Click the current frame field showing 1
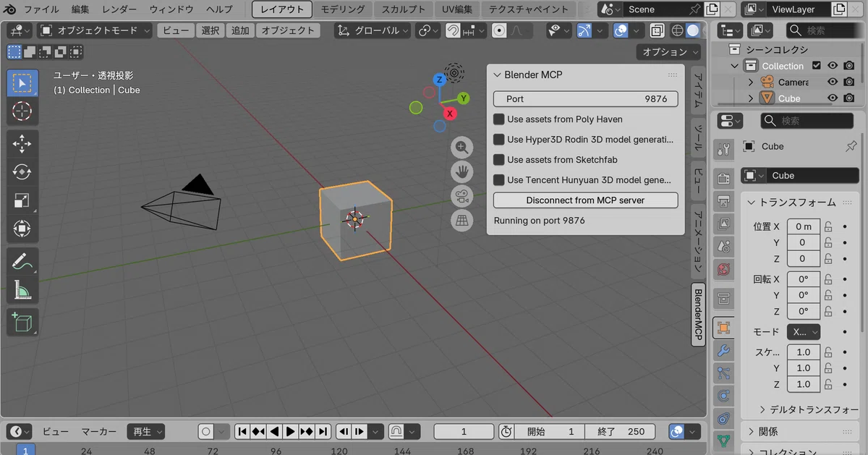868x455 pixels. click(464, 432)
